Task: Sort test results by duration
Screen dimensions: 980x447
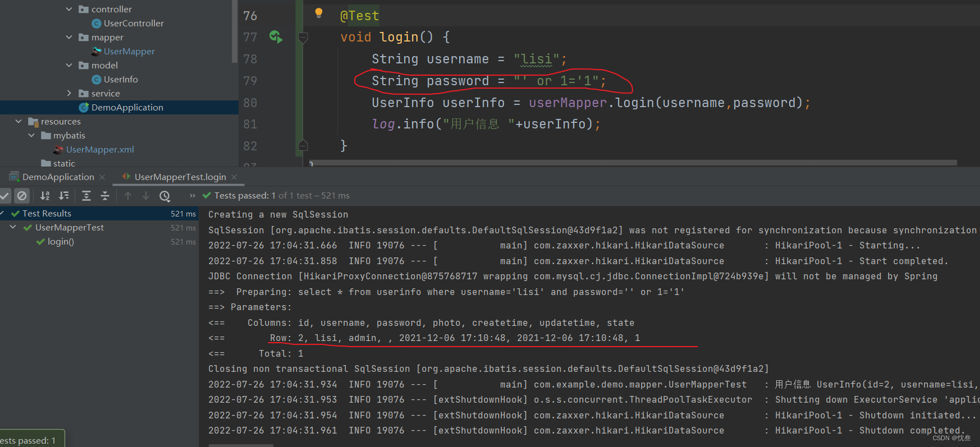Action: tap(64, 196)
